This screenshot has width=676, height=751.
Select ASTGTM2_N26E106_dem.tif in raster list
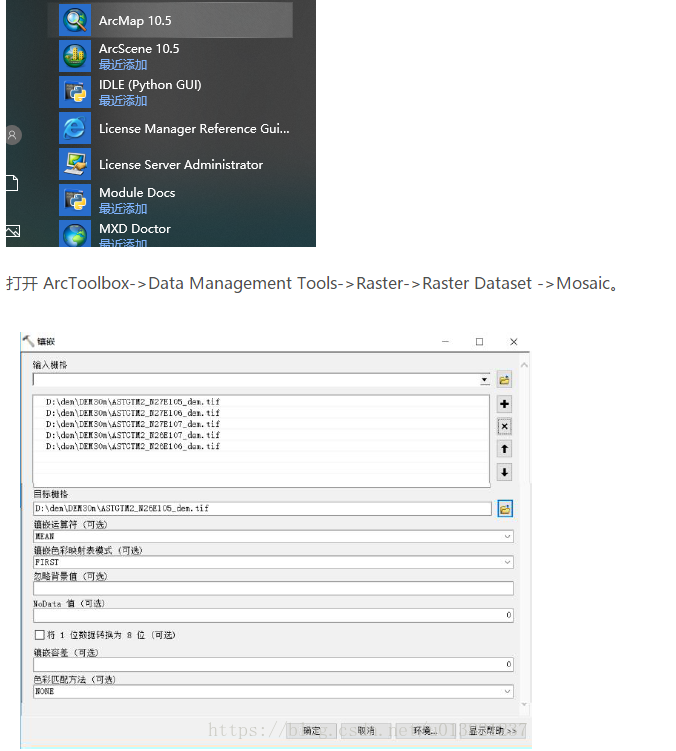133,446
